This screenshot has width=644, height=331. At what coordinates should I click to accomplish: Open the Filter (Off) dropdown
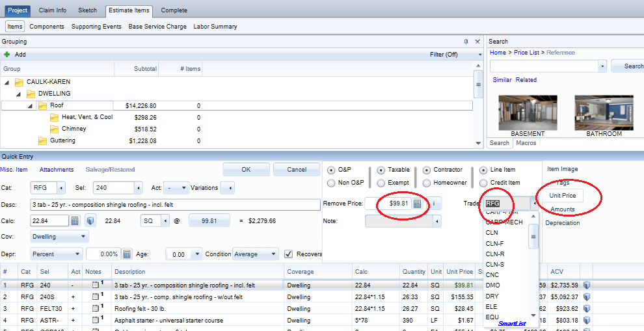coord(480,54)
